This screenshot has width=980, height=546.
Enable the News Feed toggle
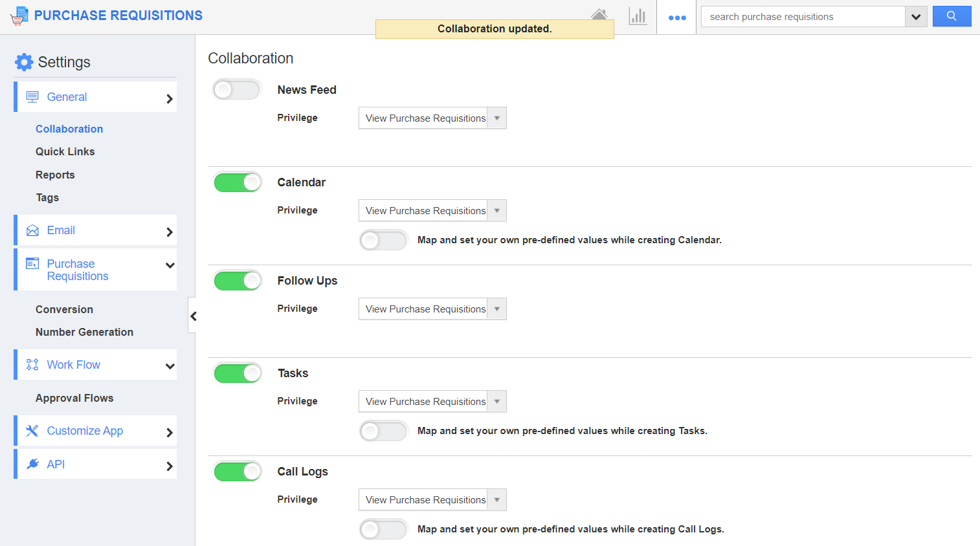(x=237, y=90)
